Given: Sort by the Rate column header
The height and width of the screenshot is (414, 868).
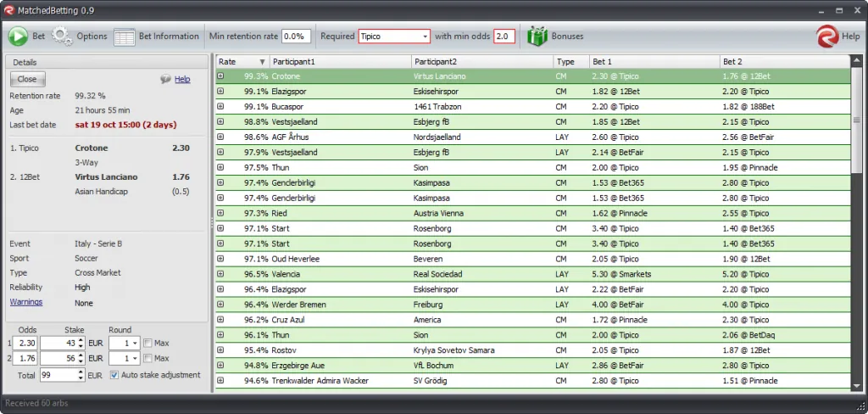Looking at the screenshot, I should [242, 62].
